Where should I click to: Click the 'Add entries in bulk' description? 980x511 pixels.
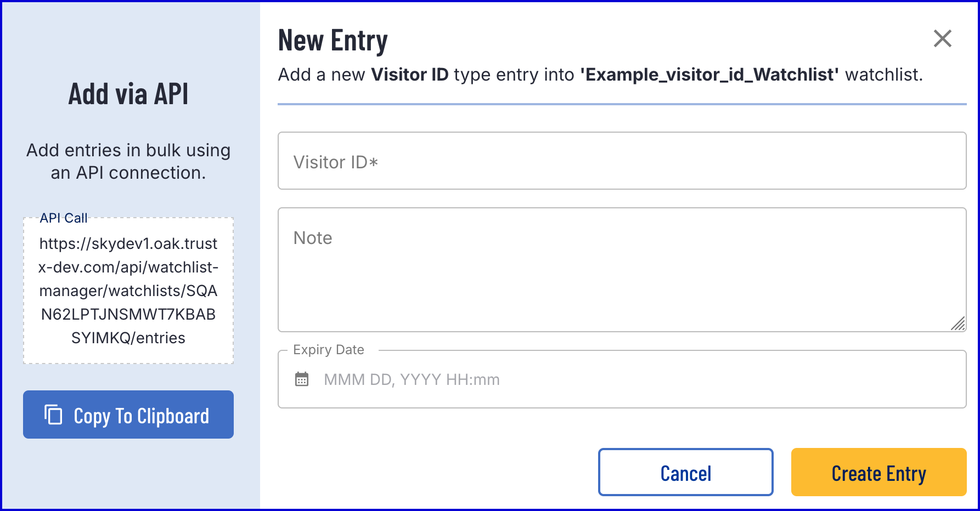(128, 161)
